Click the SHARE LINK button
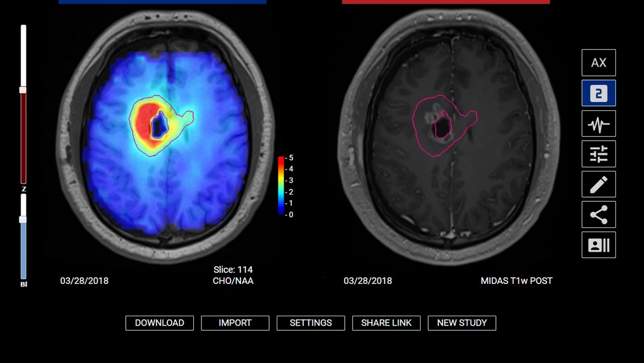The height and width of the screenshot is (363, 644). [x=386, y=323]
